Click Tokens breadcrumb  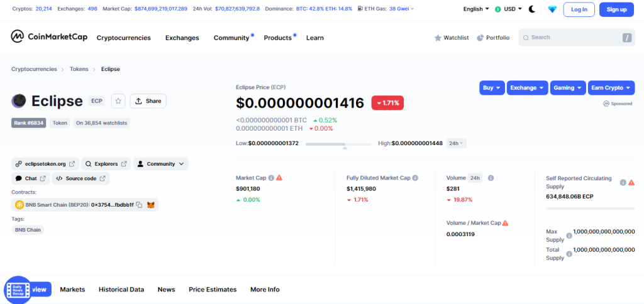pos(79,69)
